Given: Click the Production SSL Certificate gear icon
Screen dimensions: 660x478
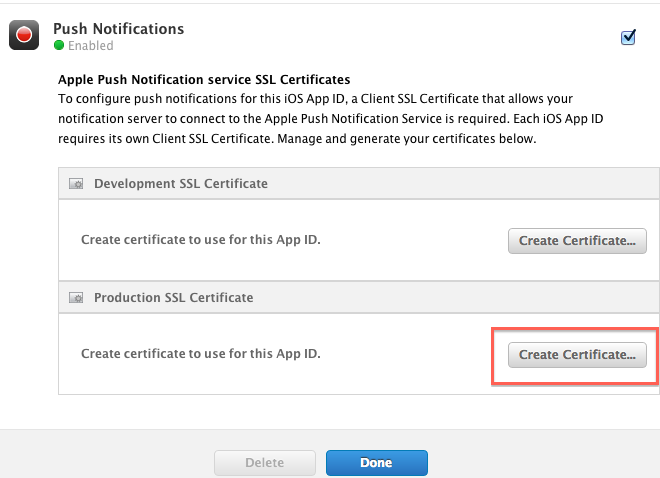Looking at the screenshot, I should pos(76,298).
